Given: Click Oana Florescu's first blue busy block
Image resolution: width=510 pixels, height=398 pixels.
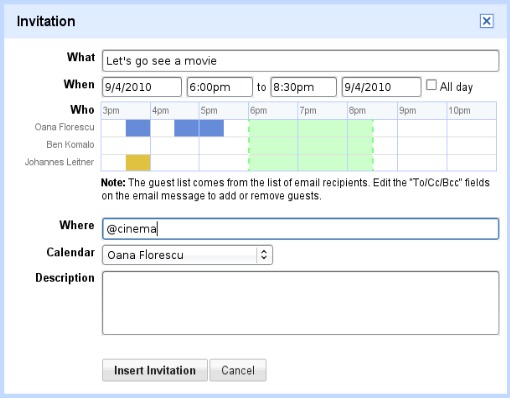Looking at the screenshot, I should (138, 128).
